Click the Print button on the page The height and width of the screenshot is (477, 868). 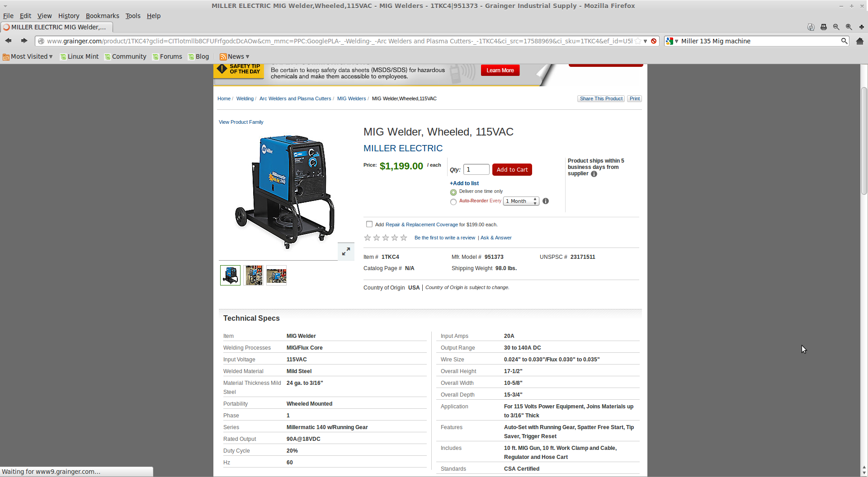[635, 99]
